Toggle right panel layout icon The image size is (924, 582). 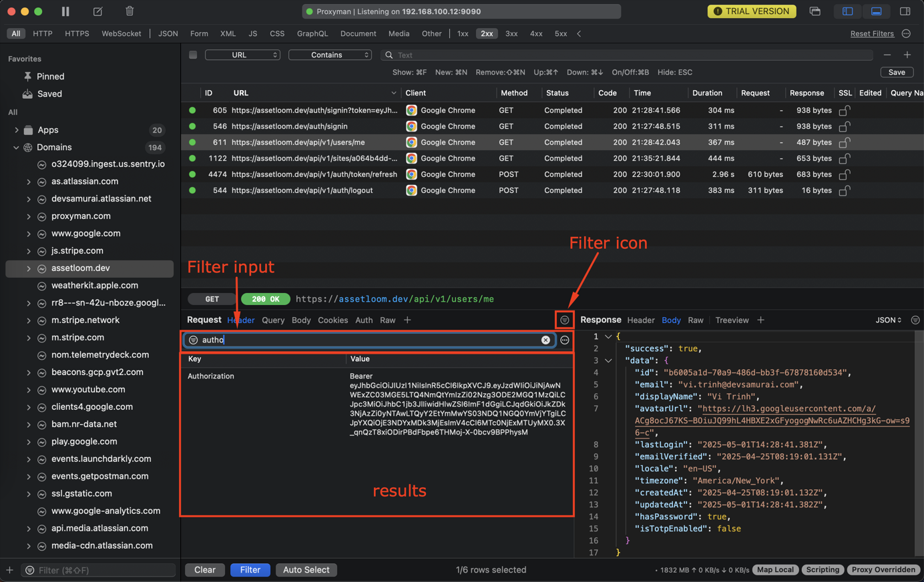click(905, 11)
